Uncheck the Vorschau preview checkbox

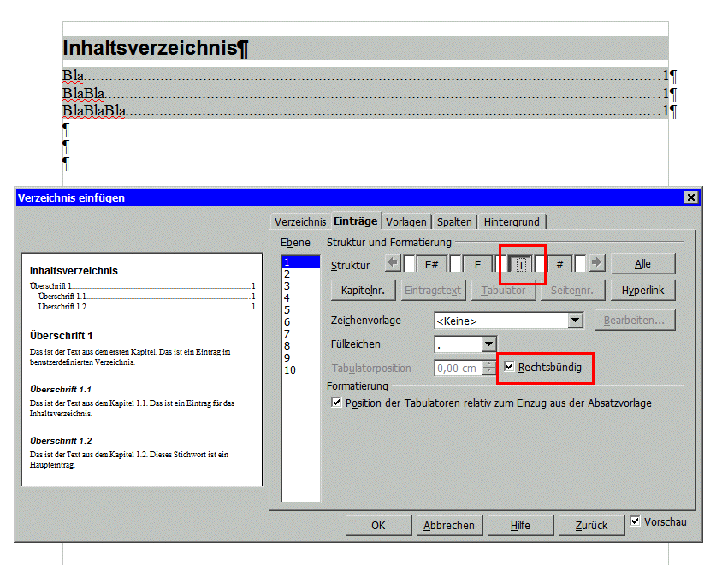[x=636, y=521]
